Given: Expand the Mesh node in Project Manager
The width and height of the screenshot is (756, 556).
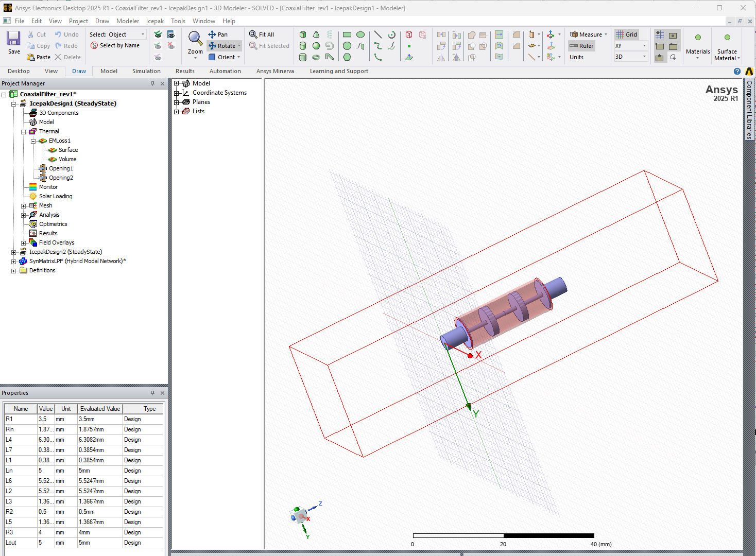Looking at the screenshot, I should (23, 206).
